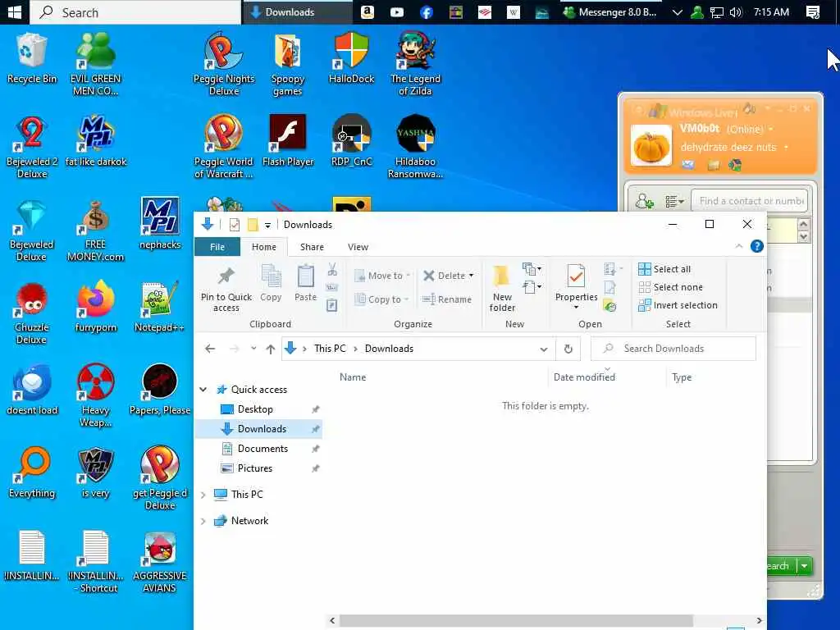Open the recent locations dropdown arrow
840x630 pixels.
click(x=253, y=349)
